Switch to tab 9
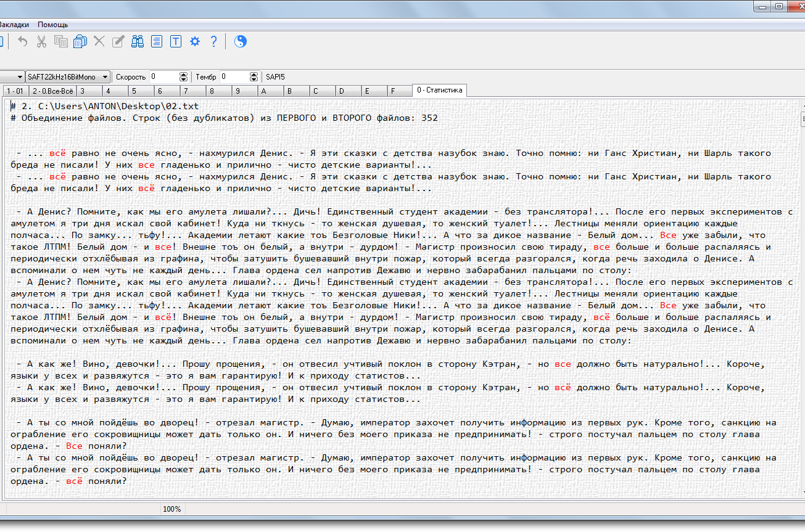 pos(245,91)
